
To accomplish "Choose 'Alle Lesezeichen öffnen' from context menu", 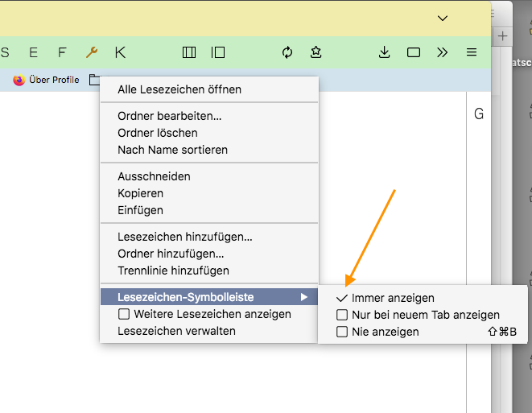I will [x=179, y=89].
